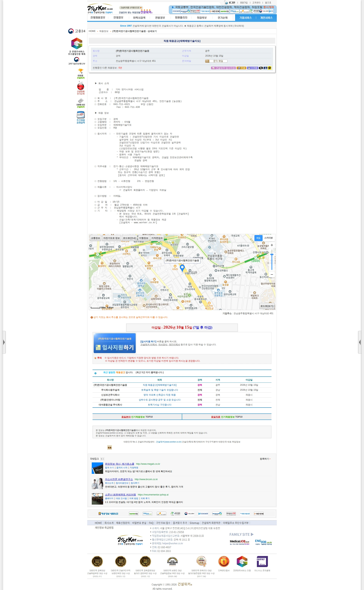
Task: Open 언론에 비친 건설워커 icon
Action: point(81,103)
